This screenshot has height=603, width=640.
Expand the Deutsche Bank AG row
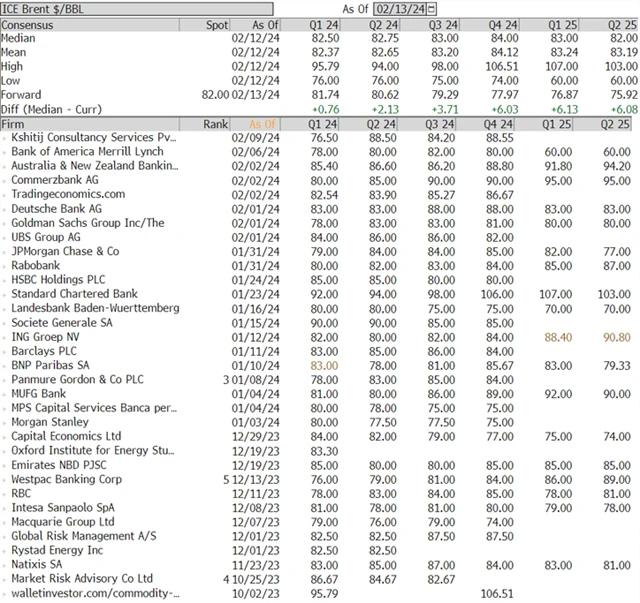(5, 209)
